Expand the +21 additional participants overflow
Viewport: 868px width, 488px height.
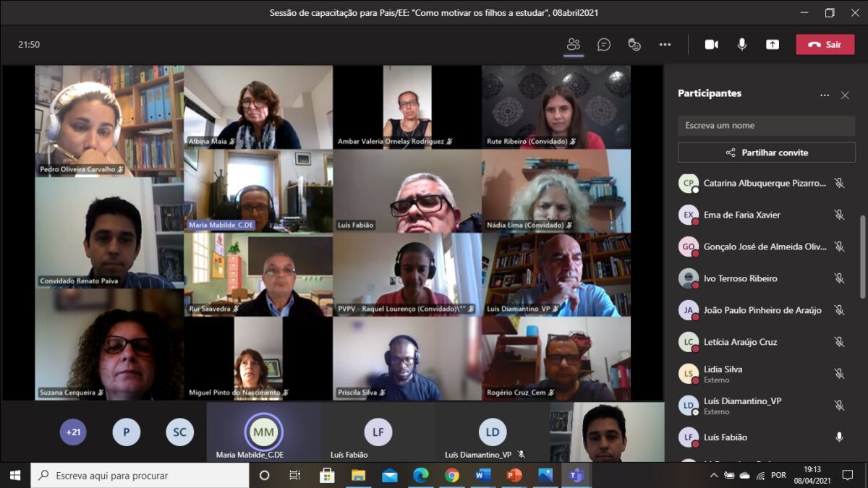coord(73,432)
